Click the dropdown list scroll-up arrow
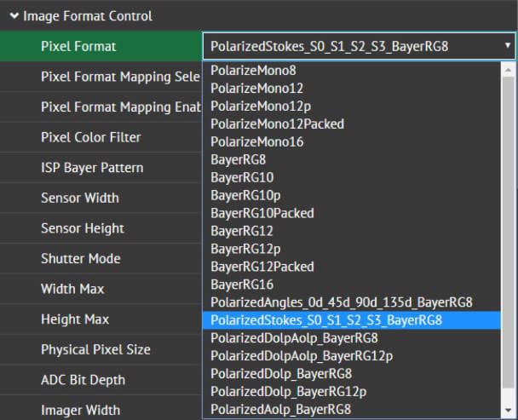 tap(508, 69)
